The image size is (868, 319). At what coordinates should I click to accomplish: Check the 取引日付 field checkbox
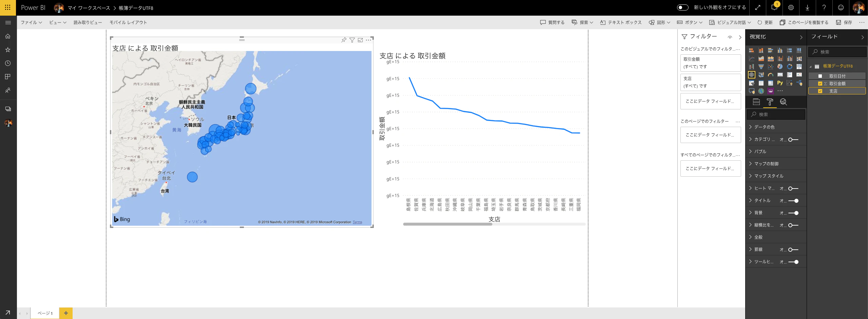(820, 76)
